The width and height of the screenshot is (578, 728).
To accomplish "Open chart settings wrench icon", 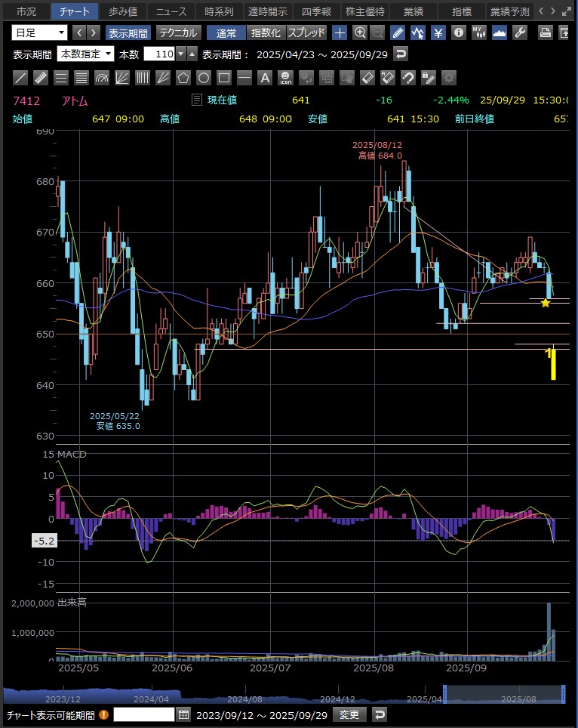I will [x=520, y=32].
